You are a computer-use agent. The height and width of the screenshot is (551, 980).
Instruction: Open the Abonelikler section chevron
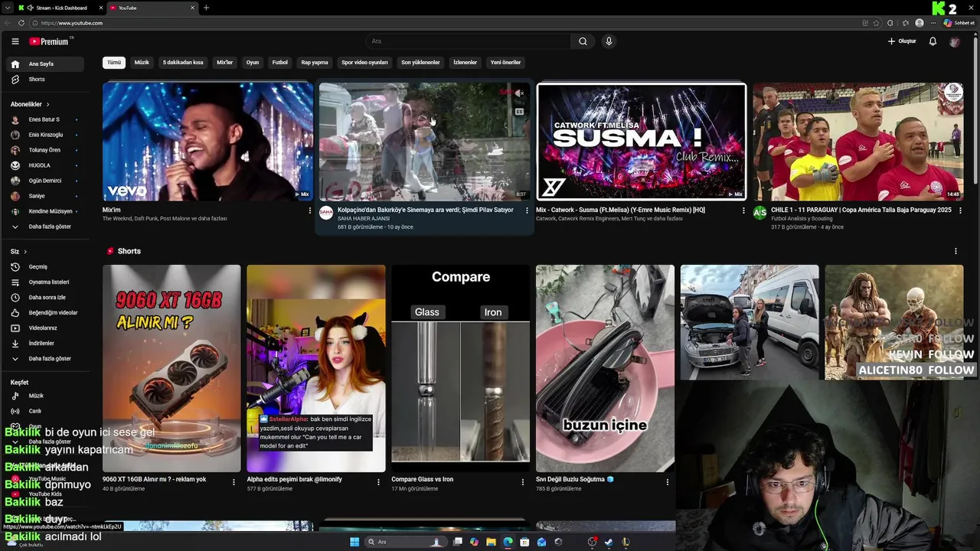[x=47, y=104]
